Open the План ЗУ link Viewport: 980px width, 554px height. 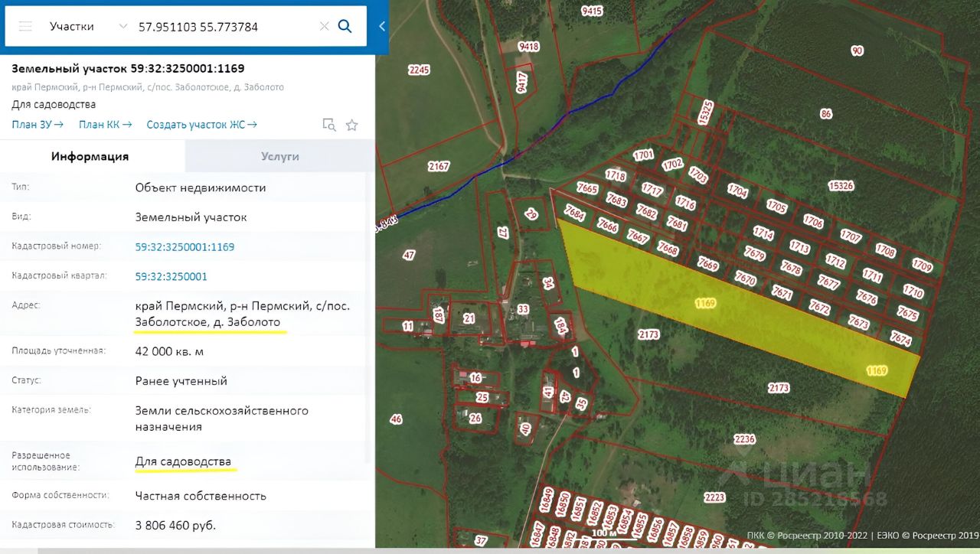pyautogui.click(x=37, y=124)
